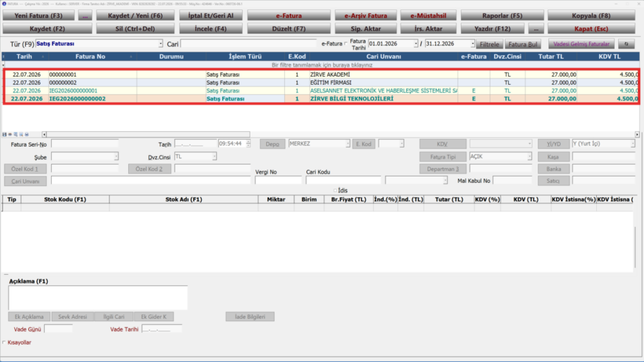This screenshot has width=644, height=362.
Task: Open the e-Fatura button
Action: pyautogui.click(x=289, y=16)
